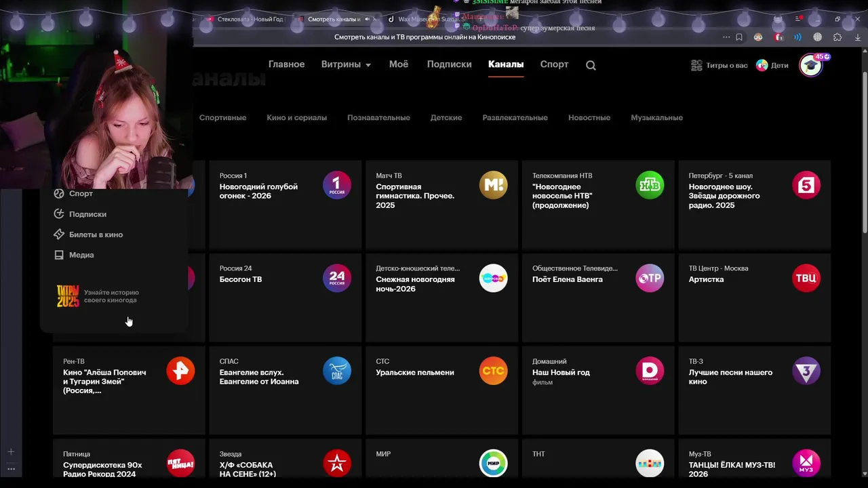Click the red 5 канал logo
Viewport: 868px width, 488px height.
[x=806, y=185]
